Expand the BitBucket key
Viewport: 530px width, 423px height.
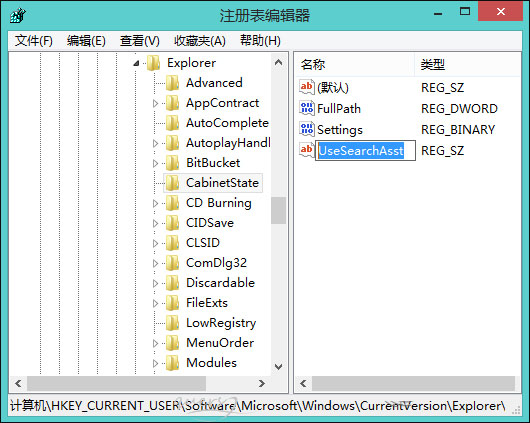click(155, 163)
